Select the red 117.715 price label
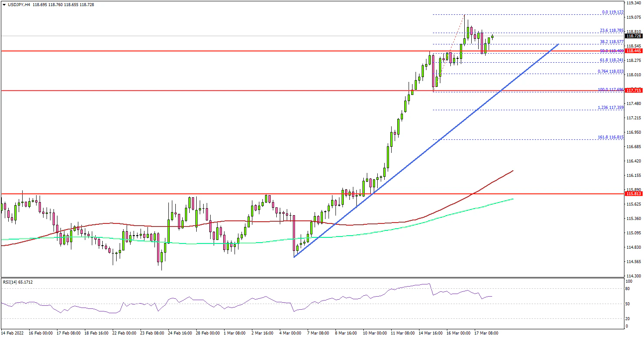Viewport: 644px width, 338px height. point(634,91)
